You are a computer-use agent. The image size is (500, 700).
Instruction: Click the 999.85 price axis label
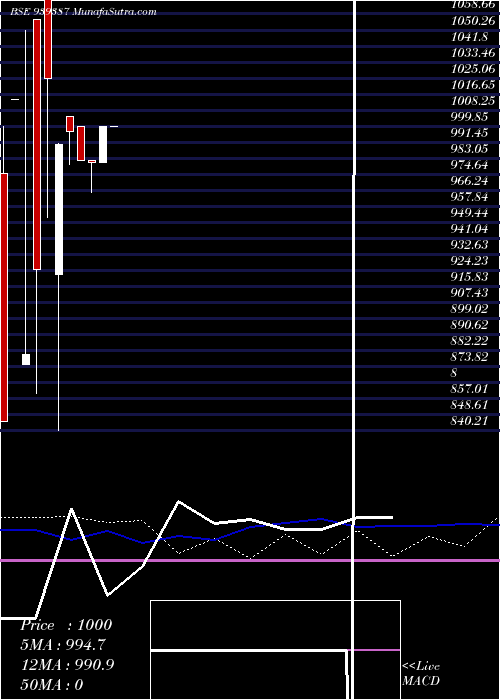point(469,117)
